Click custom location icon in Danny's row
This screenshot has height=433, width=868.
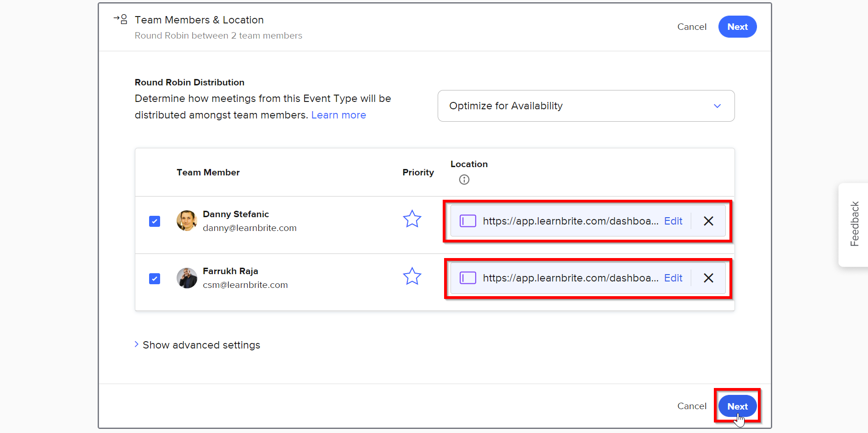tap(468, 221)
